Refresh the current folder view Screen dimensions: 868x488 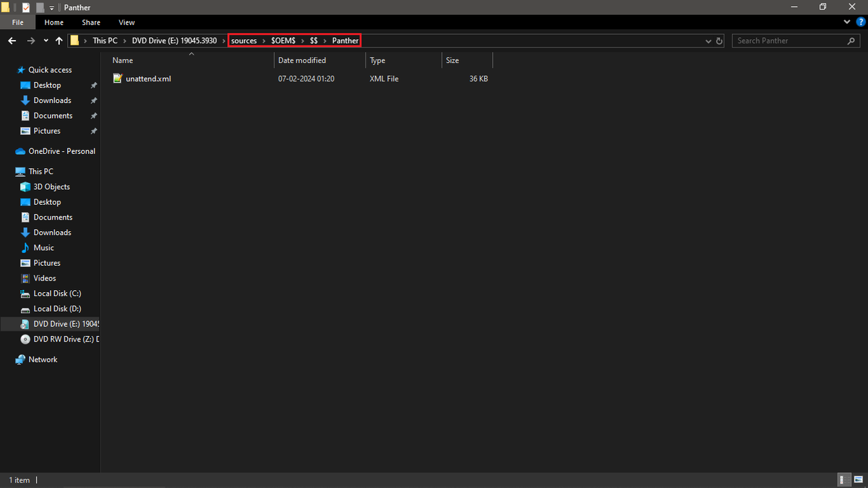719,41
